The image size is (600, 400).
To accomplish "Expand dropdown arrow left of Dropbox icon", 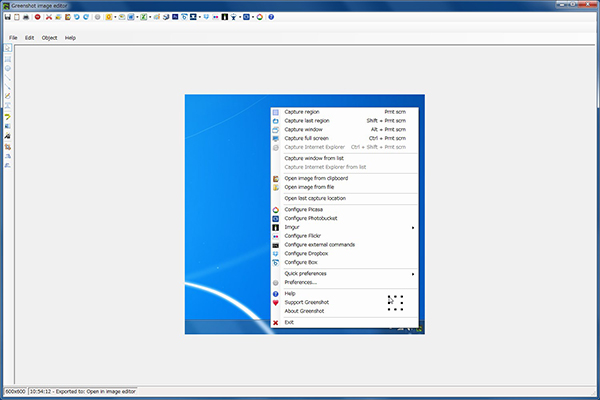I will (200, 17).
